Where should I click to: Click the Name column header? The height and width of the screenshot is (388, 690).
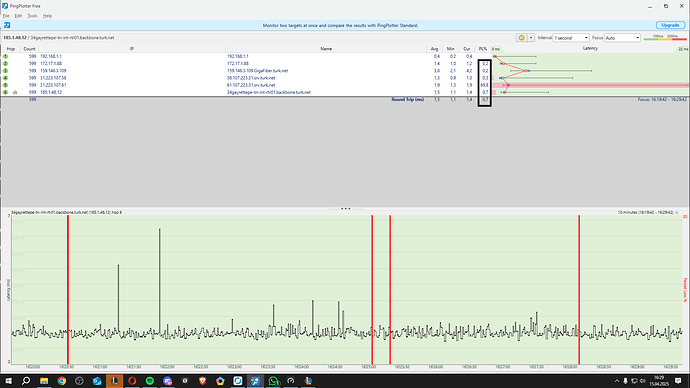coord(326,49)
